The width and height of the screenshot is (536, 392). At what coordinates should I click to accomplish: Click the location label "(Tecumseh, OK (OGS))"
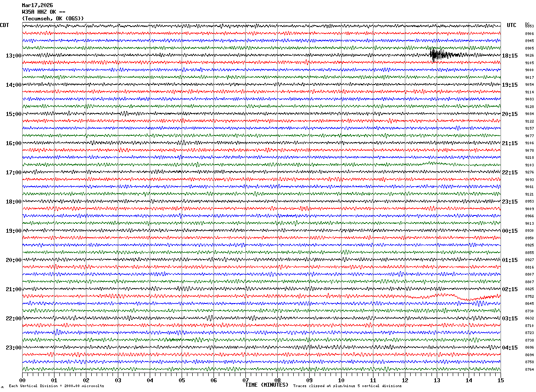53,19
